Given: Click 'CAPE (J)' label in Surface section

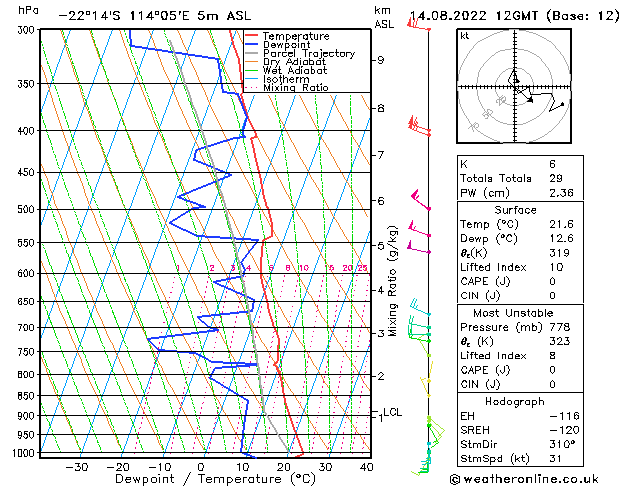Looking at the screenshot, I should click(x=485, y=281).
